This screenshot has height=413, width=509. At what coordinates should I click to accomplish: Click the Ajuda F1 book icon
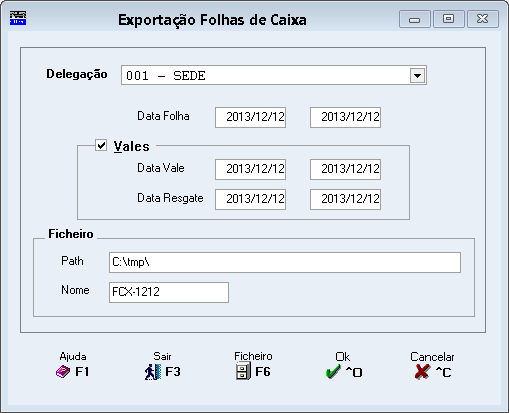(63, 371)
